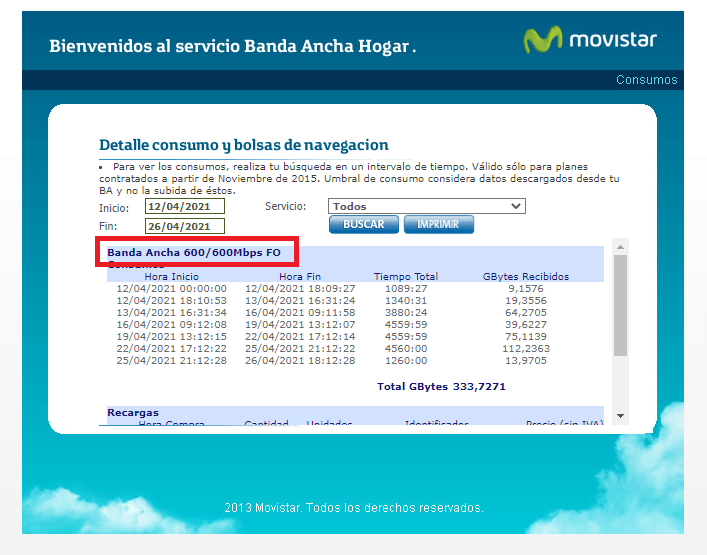Click the 2013 Movistar copyright footer text
The width and height of the screenshot is (707, 555).
point(354,508)
